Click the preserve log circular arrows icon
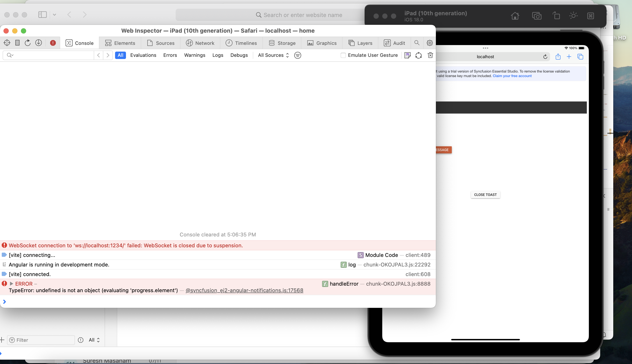632x364 pixels. coord(419,55)
